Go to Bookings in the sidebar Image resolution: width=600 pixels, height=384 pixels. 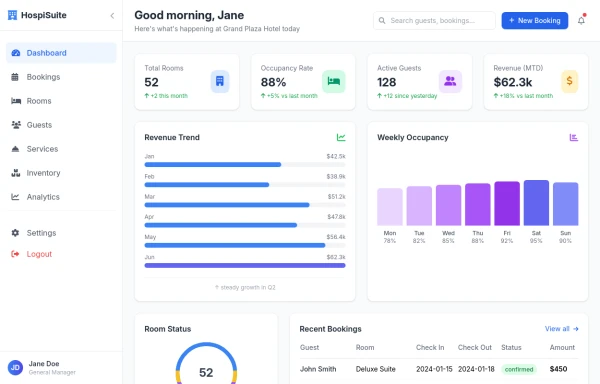tap(61, 77)
